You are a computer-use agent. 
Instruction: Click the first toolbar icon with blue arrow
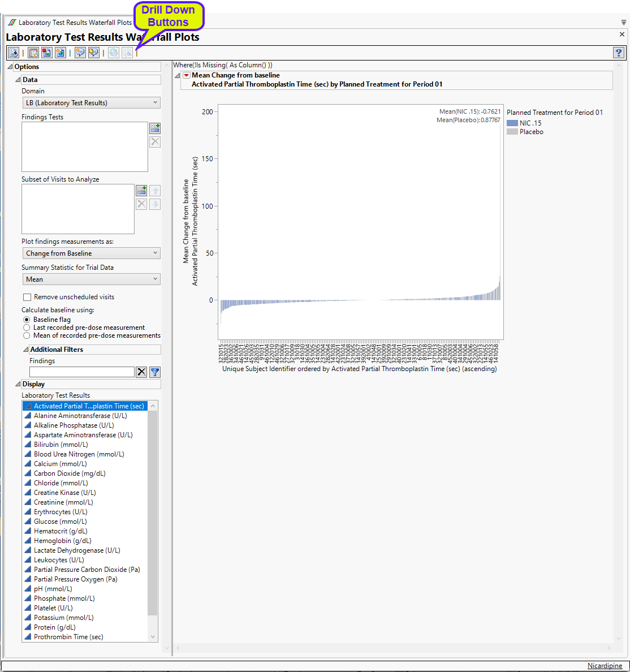tap(14, 53)
